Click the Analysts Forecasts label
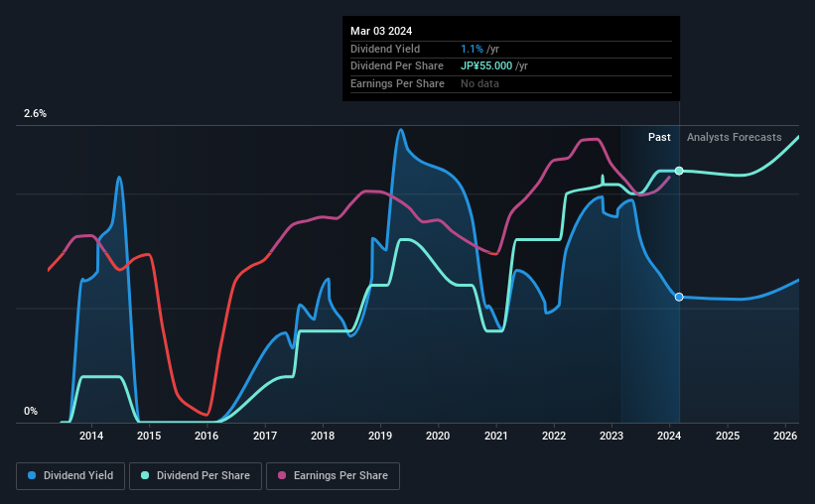Screen dimensions: 815x504 [734, 137]
